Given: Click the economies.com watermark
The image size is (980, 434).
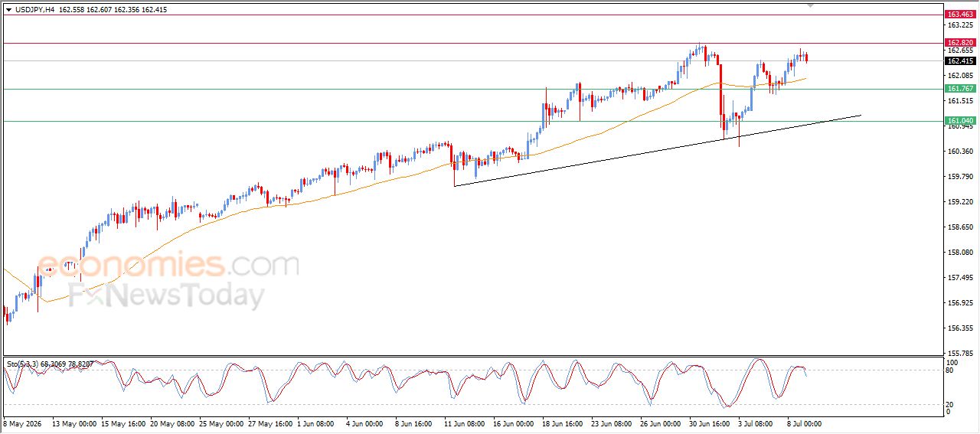Looking at the screenshot, I should (168, 266).
